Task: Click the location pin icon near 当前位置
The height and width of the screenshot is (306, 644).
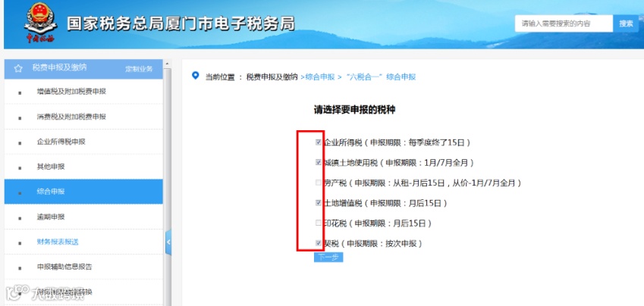Action: pos(196,76)
